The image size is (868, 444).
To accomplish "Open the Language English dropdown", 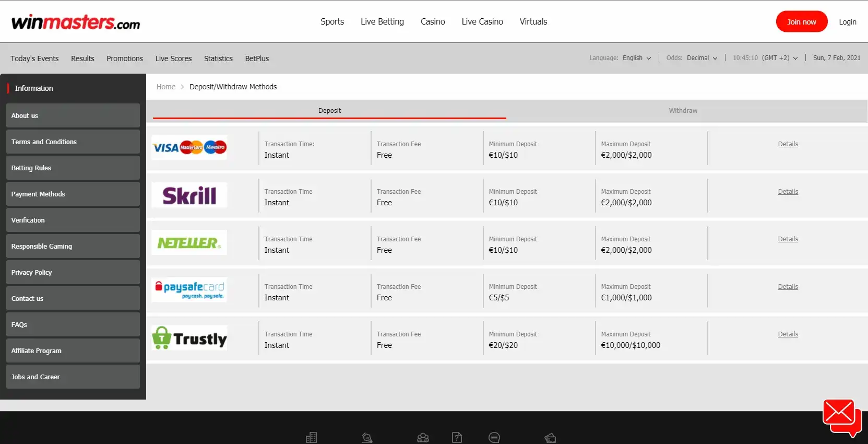I will 636,58.
